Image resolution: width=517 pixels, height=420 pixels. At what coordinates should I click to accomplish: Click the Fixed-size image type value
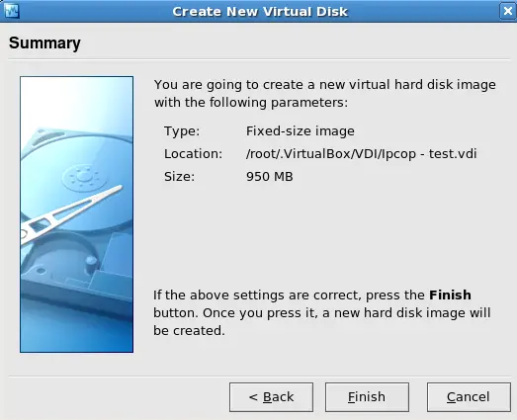[301, 131]
